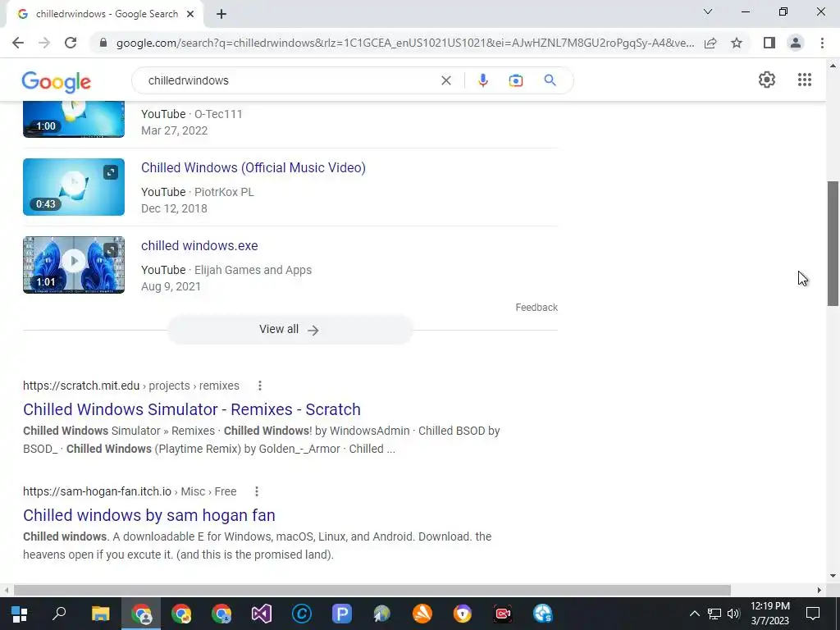
Task: Open Visual Studio from the taskbar
Action: 262,614
